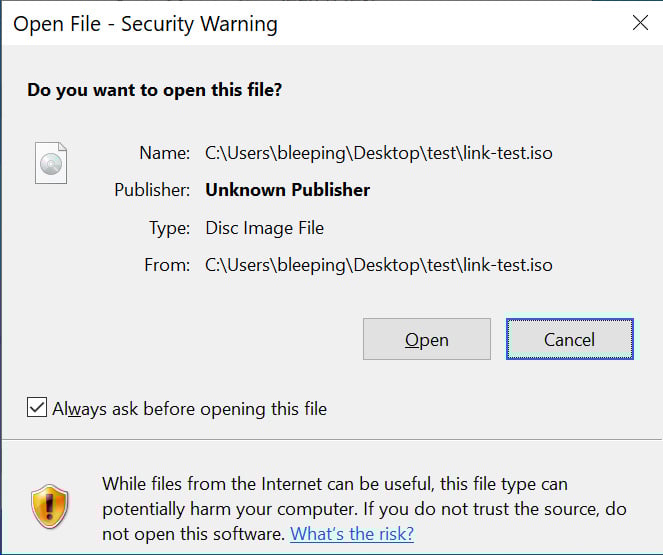Click the disc image file icon
This screenshot has width=663, height=555.
[50, 162]
